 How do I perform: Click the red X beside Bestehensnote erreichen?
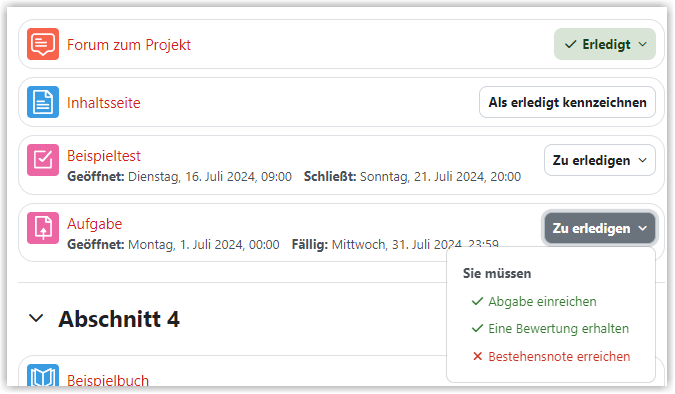click(x=477, y=357)
